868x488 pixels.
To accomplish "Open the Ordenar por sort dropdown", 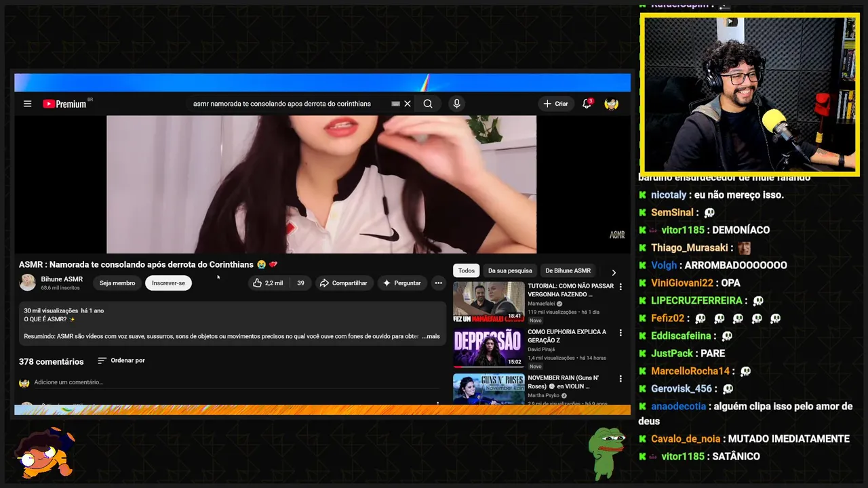I will point(121,361).
